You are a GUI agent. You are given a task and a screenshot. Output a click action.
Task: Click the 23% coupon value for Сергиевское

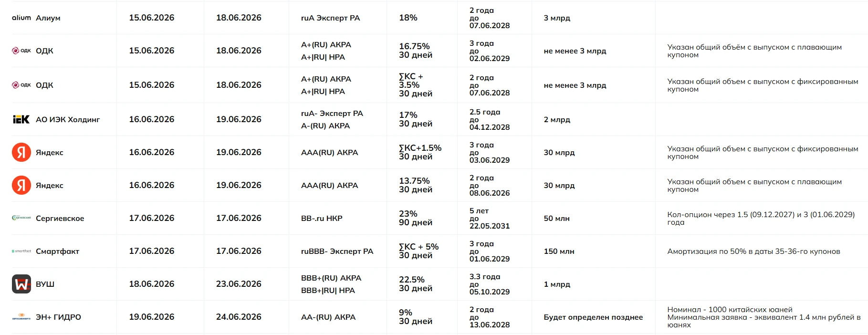(408, 214)
